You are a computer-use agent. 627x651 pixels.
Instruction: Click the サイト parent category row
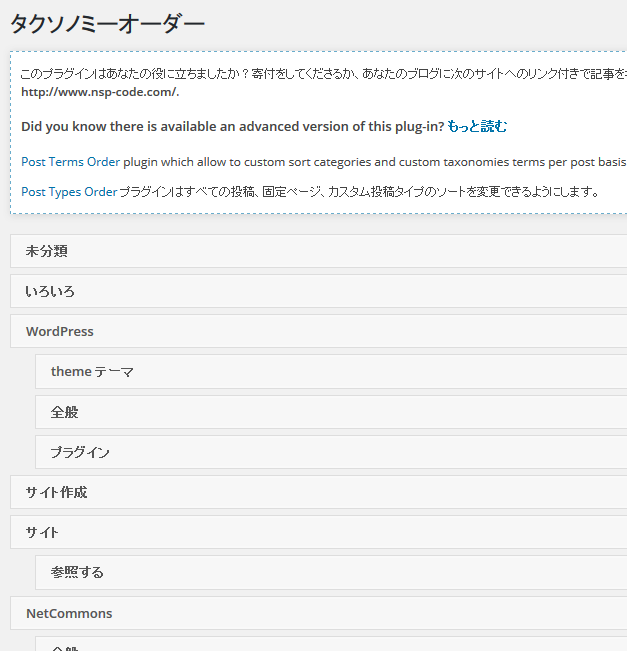tap(318, 533)
